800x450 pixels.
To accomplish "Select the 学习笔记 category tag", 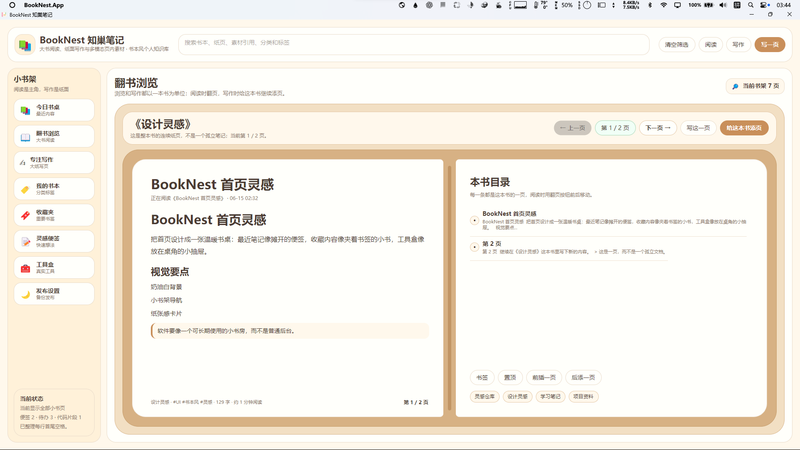I will pos(551,396).
